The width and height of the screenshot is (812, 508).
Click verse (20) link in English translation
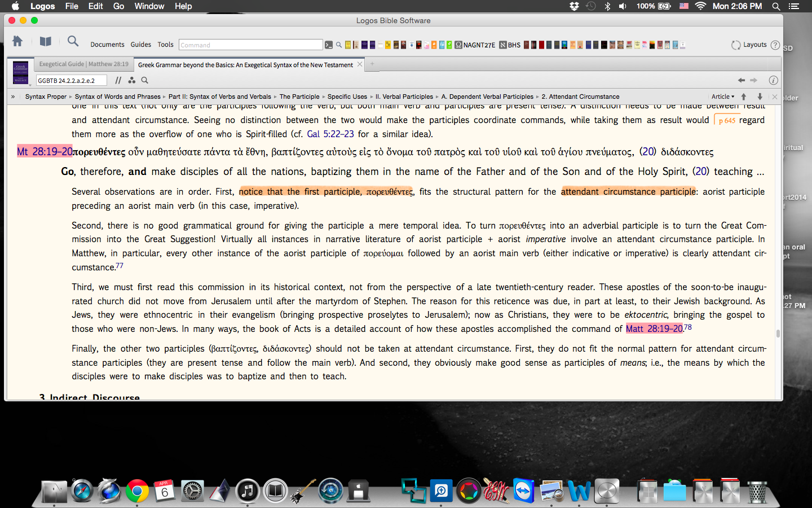click(x=701, y=171)
